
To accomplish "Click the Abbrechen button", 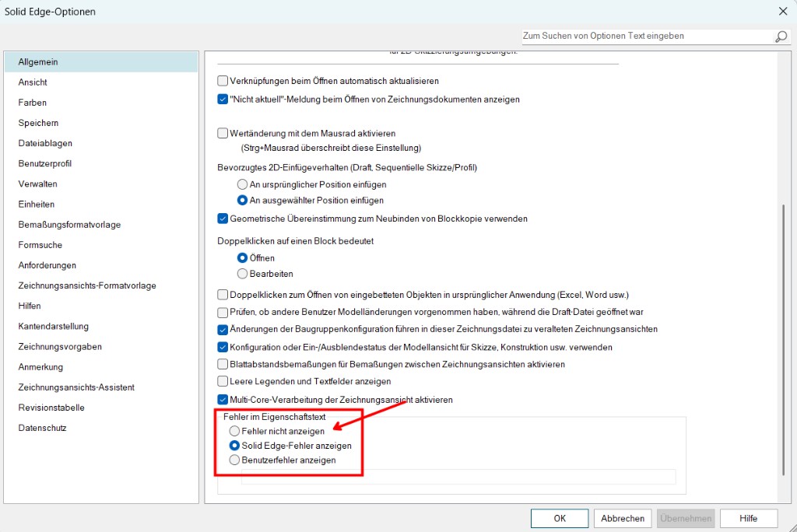I will coord(623,518).
